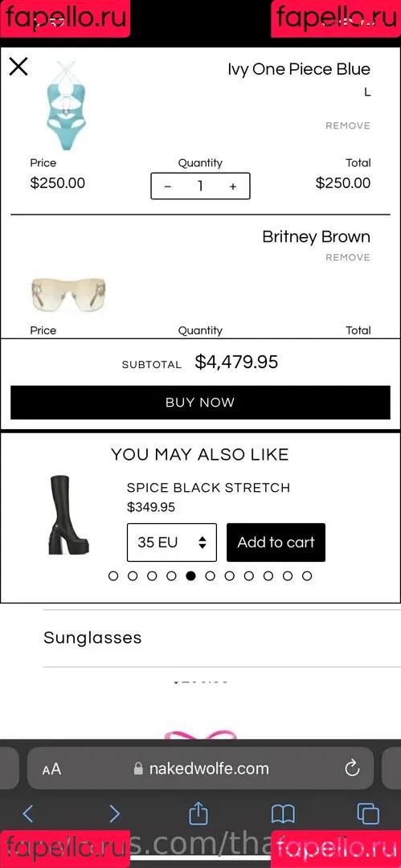Screen dimensions: 401x868
Task: Tap the nakedwolfe.com address field
Action: 201,768
